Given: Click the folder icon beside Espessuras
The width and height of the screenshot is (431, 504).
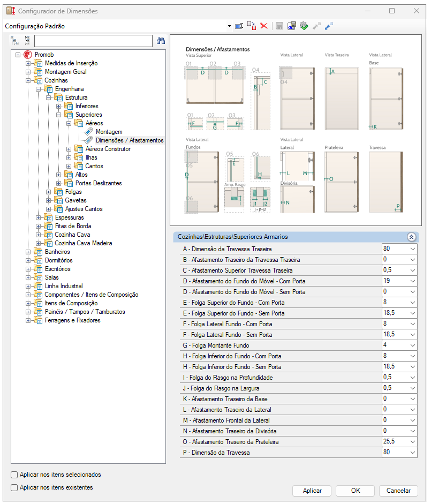Looking at the screenshot, I should (x=48, y=217).
